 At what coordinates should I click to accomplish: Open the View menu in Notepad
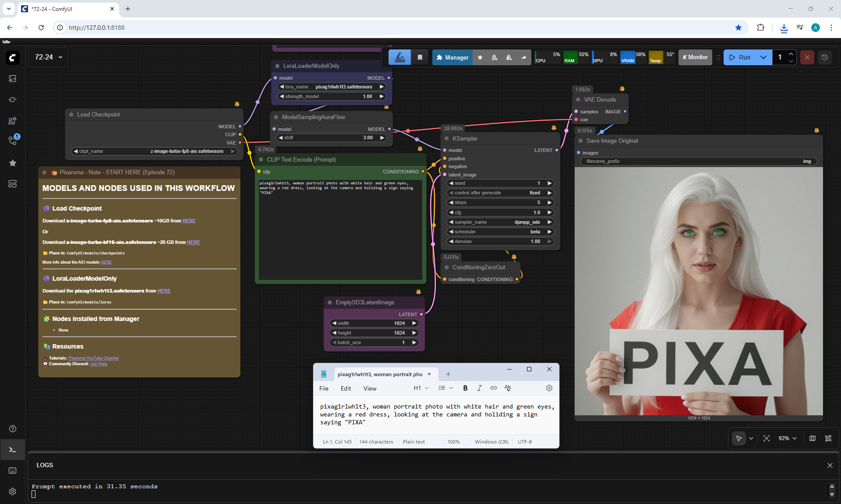[x=370, y=388]
